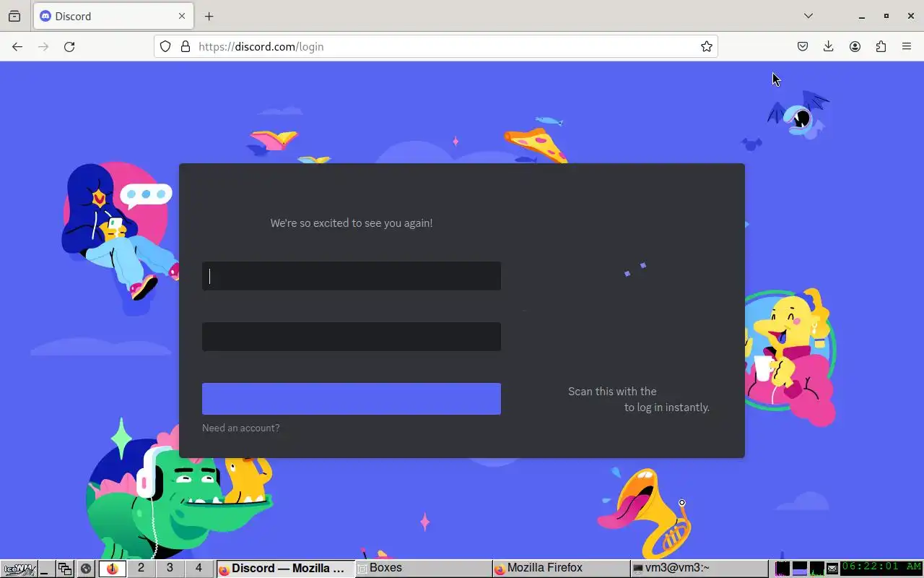Click the address bar showing discord.com/login
This screenshot has width=924, height=578.
point(436,46)
